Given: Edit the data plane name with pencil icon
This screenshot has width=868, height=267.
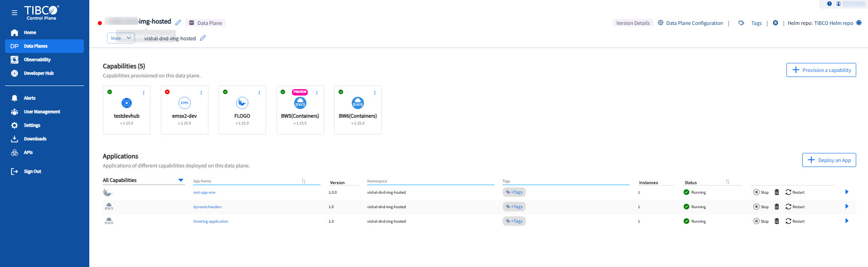Looking at the screenshot, I should (178, 23).
